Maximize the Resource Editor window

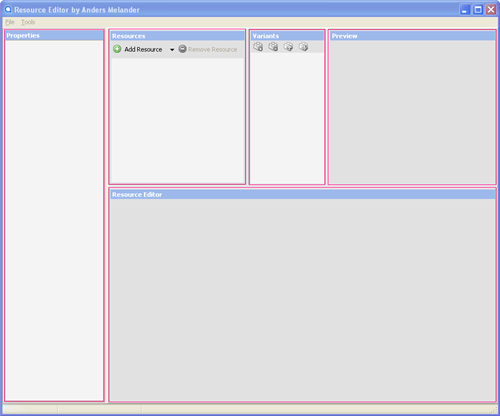tap(478, 10)
